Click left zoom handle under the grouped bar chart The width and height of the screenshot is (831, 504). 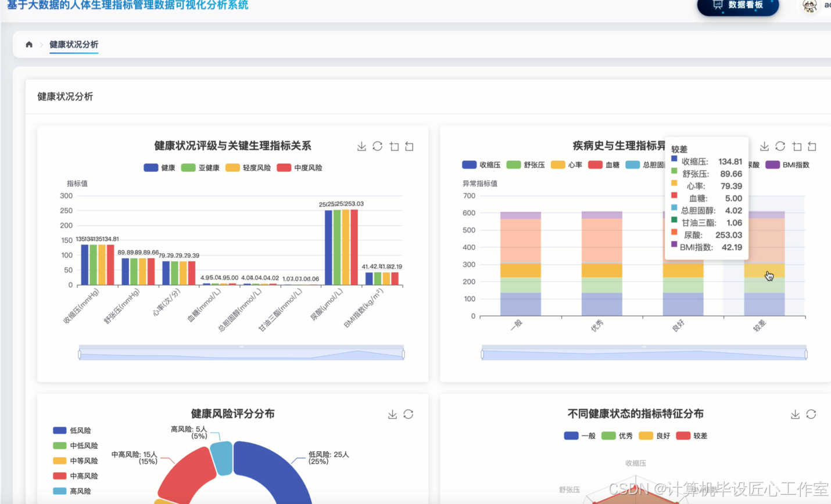pyautogui.click(x=80, y=354)
